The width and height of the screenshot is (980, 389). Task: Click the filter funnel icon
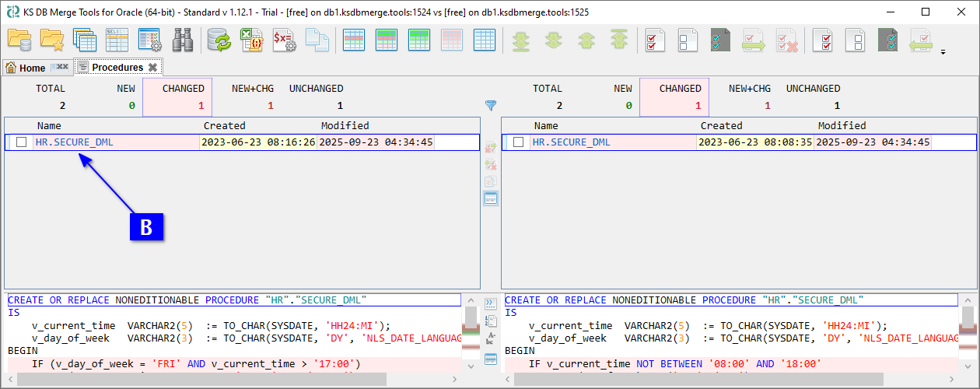(491, 105)
